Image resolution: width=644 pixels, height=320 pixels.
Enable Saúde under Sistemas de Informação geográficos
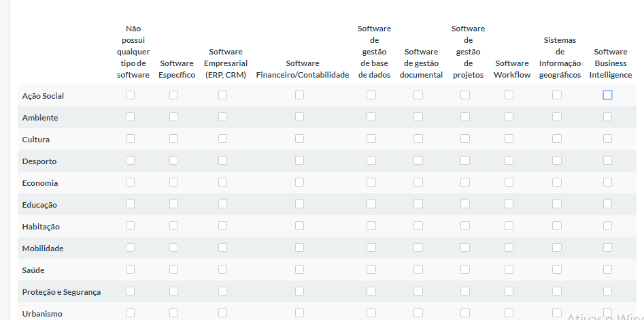coord(557,270)
